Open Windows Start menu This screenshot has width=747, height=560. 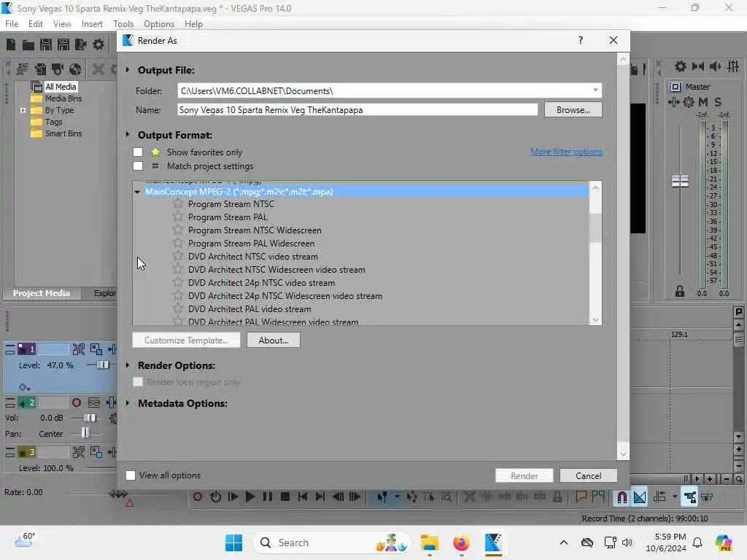(x=233, y=542)
